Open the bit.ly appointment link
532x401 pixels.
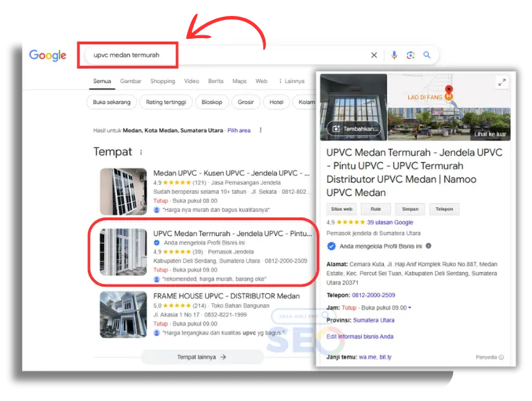385,357
